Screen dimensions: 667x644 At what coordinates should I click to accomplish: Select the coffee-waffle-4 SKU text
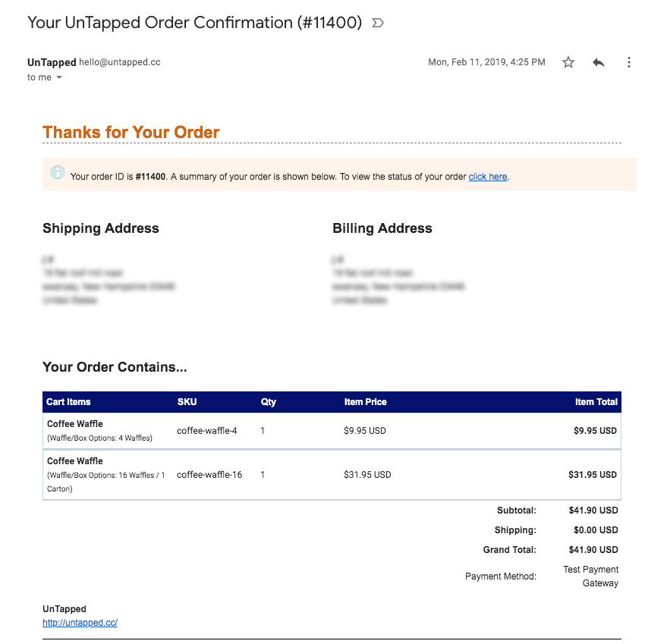click(206, 431)
